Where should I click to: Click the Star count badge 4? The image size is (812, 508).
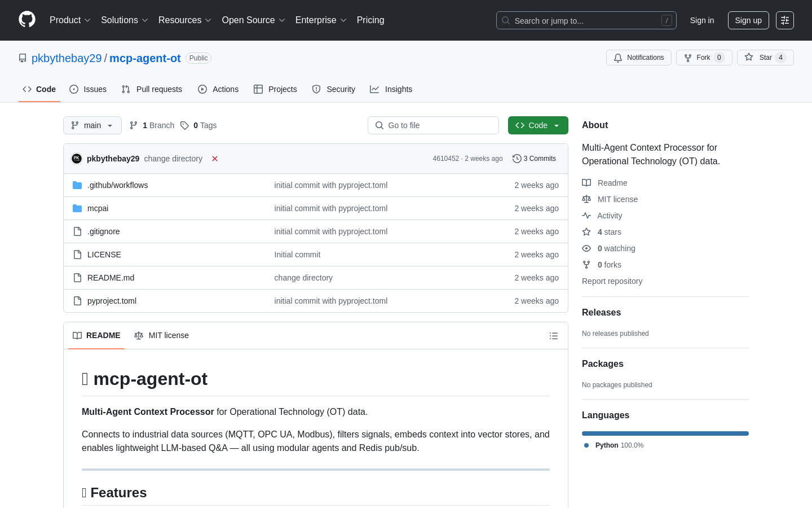tap(780, 58)
